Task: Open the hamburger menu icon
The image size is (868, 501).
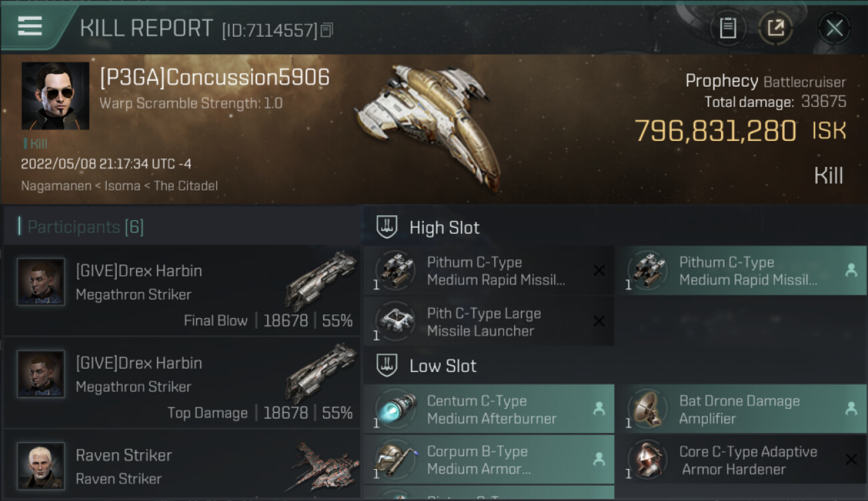Action: click(30, 26)
